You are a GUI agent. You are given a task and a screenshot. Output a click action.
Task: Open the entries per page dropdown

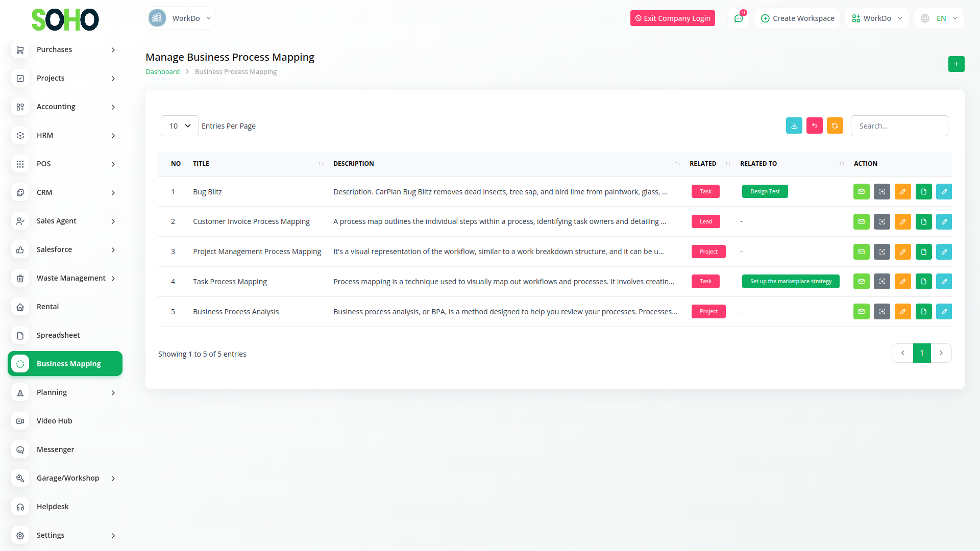coord(180,126)
